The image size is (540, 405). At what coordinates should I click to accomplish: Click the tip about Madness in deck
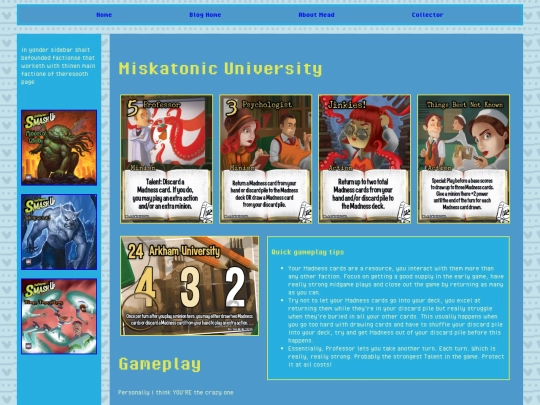395,321
